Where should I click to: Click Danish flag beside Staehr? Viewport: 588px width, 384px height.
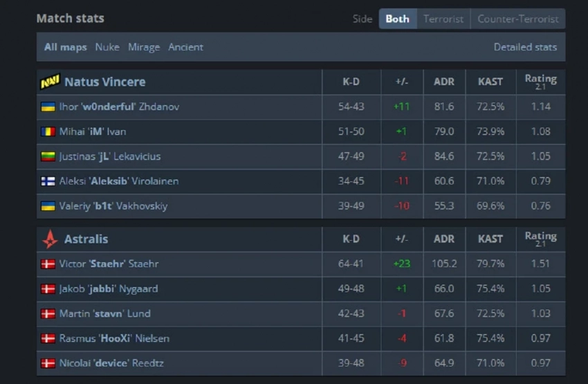tap(48, 264)
